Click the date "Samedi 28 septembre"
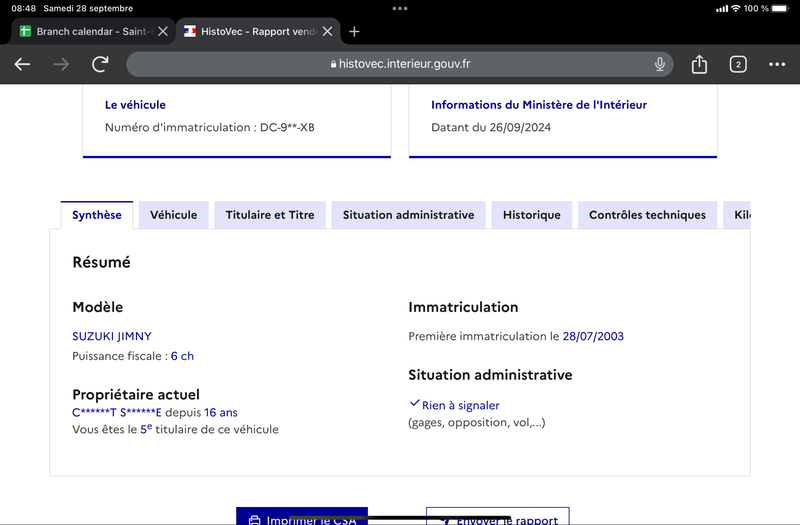This screenshot has height=525, width=800. (x=88, y=9)
